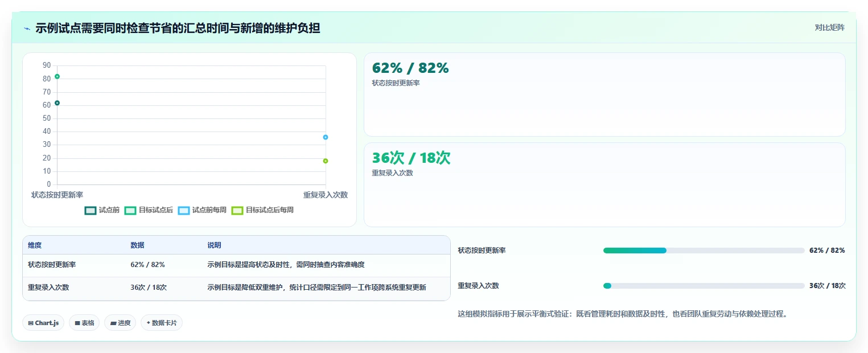Click the footnote starting 这组模拟指标
Screen dimensions: 868x353
click(x=623, y=314)
